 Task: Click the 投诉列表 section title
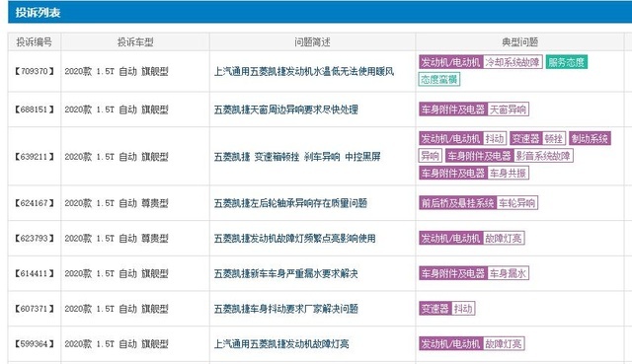pyautogui.click(x=38, y=13)
